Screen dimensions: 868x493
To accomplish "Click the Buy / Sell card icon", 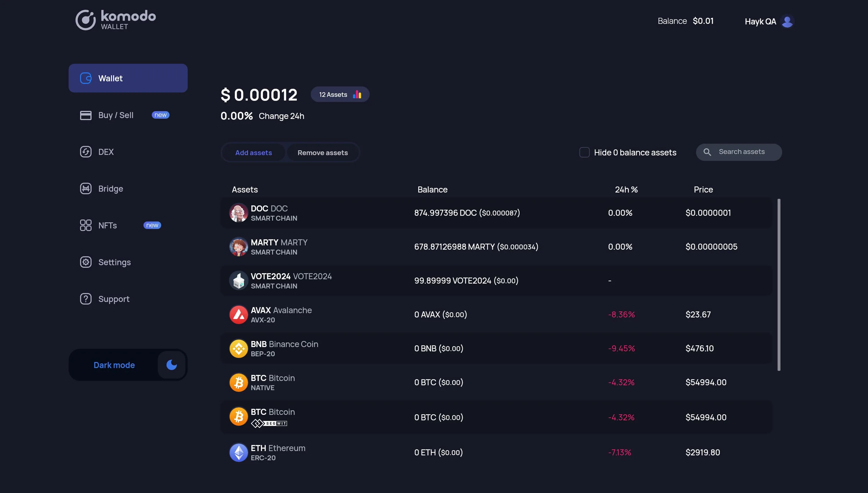I will (x=86, y=115).
